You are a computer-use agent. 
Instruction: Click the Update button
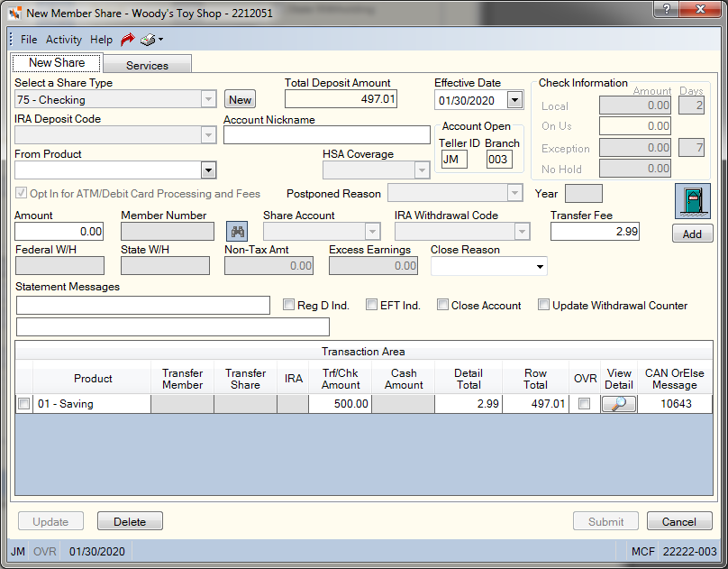tap(50, 521)
